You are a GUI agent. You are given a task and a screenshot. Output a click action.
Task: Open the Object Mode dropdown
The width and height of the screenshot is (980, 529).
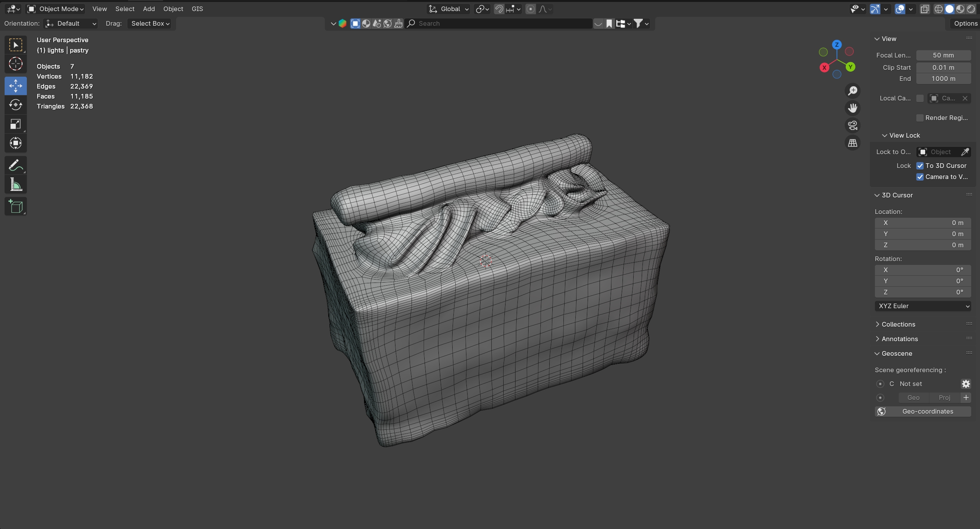point(56,9)
